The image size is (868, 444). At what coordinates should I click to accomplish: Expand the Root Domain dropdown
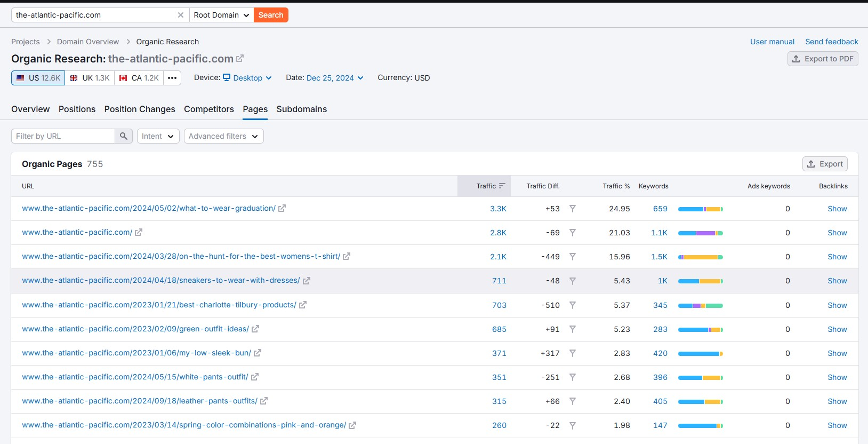tap(221, 15)
